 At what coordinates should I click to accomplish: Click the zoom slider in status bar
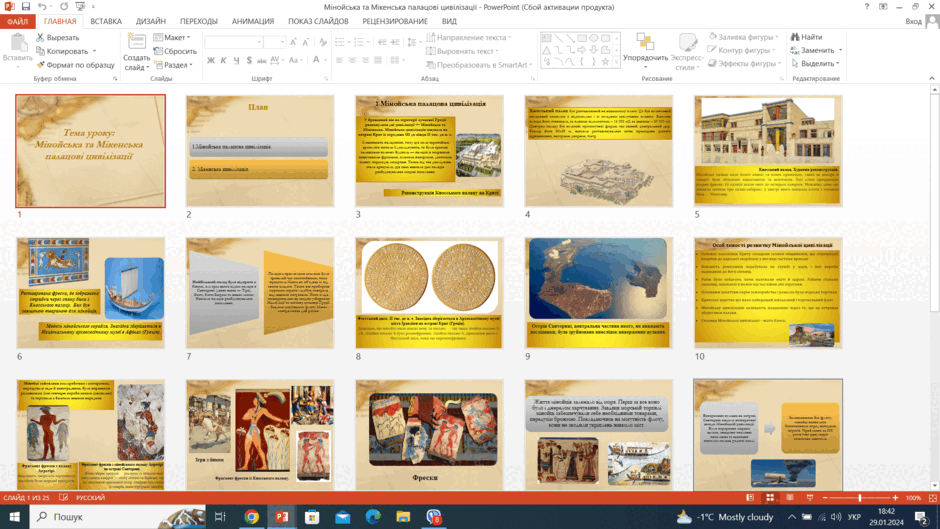(x=860, y=498)
